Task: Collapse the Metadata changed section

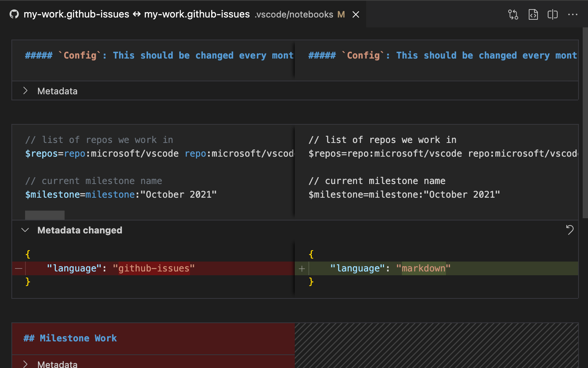Action: tap(25, 230)
